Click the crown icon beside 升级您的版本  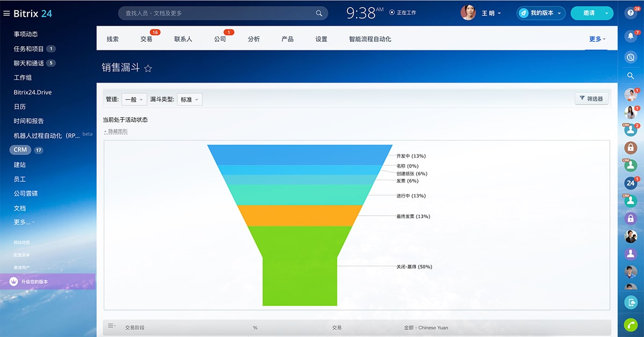click(x=14, y=281)
